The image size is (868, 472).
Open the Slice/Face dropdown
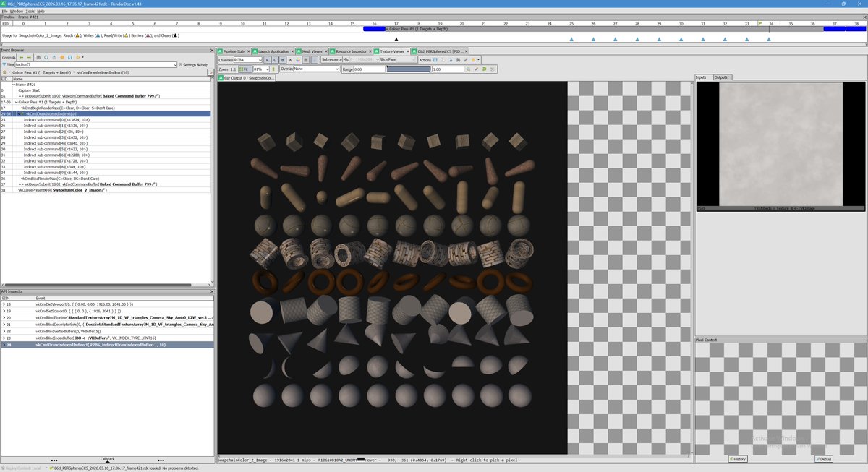(399, 60)
